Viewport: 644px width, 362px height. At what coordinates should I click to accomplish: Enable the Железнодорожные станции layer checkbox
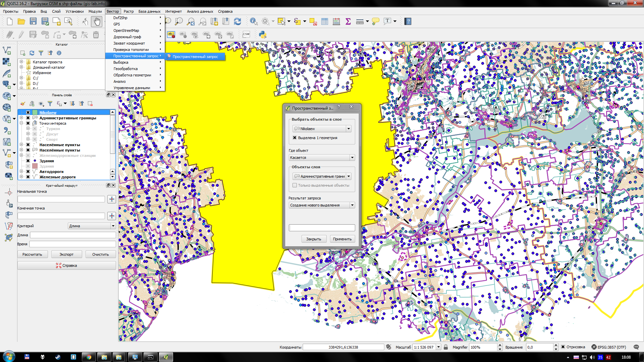click(28, 156)
